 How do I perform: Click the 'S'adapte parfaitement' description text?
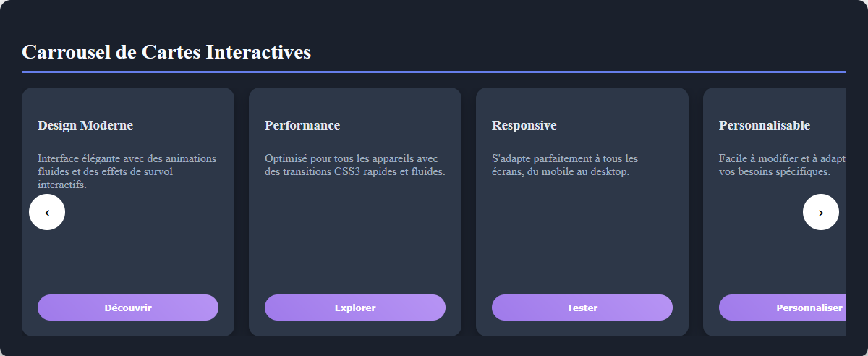point(564,165)
